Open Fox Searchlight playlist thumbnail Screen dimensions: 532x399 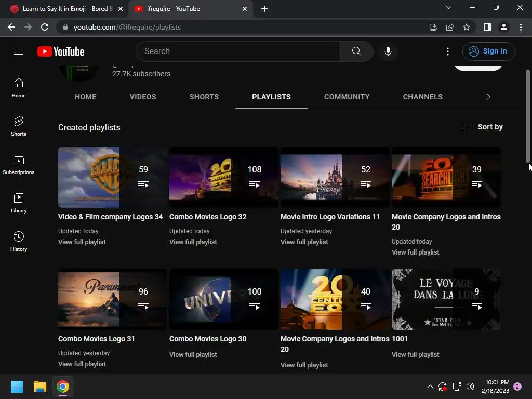tap(446, 177)
